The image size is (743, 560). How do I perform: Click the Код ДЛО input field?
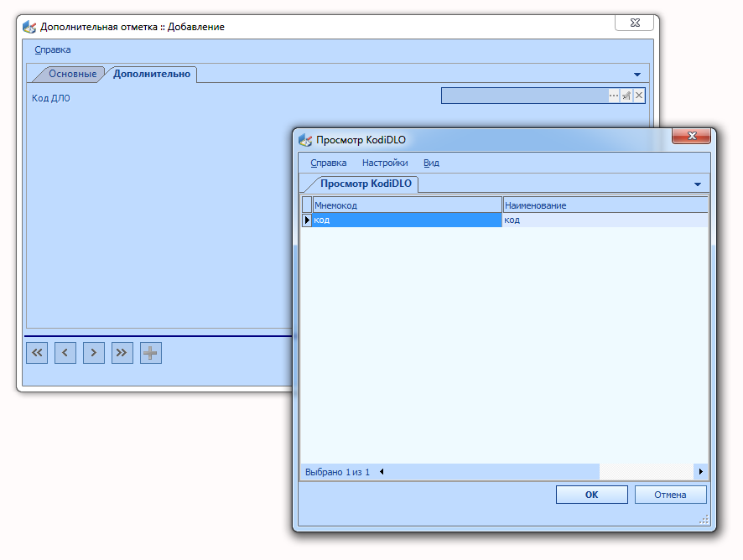pyautogui.click(x=525, y=96)
